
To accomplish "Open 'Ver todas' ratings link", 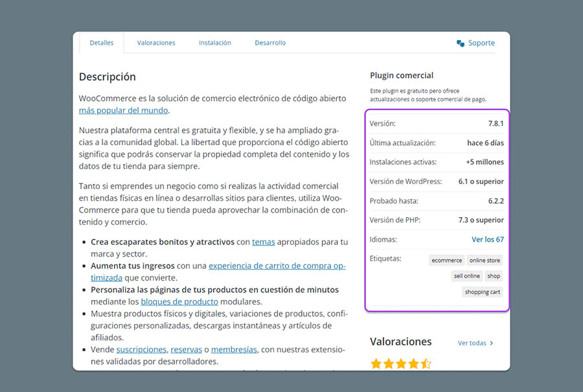I will pos(472,343).
